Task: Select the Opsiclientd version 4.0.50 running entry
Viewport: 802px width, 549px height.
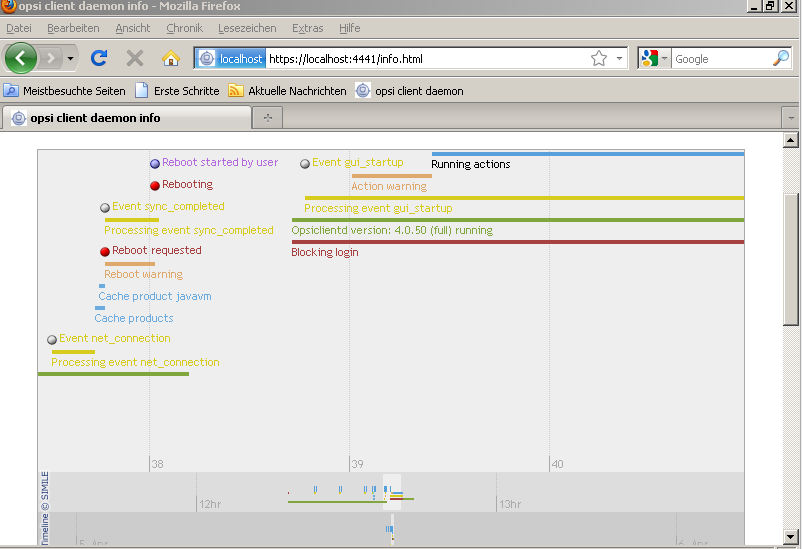Action: click(392, 230)
